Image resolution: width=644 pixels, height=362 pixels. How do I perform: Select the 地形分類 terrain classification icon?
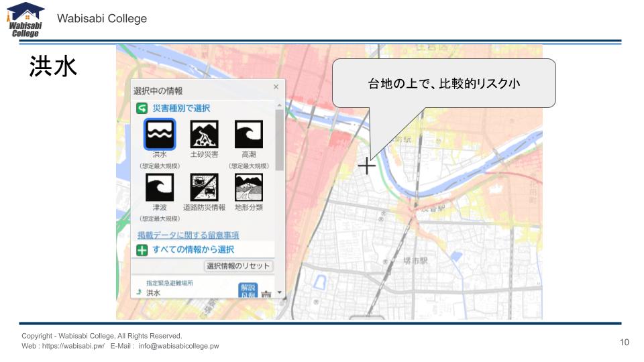tap(248, 188)
